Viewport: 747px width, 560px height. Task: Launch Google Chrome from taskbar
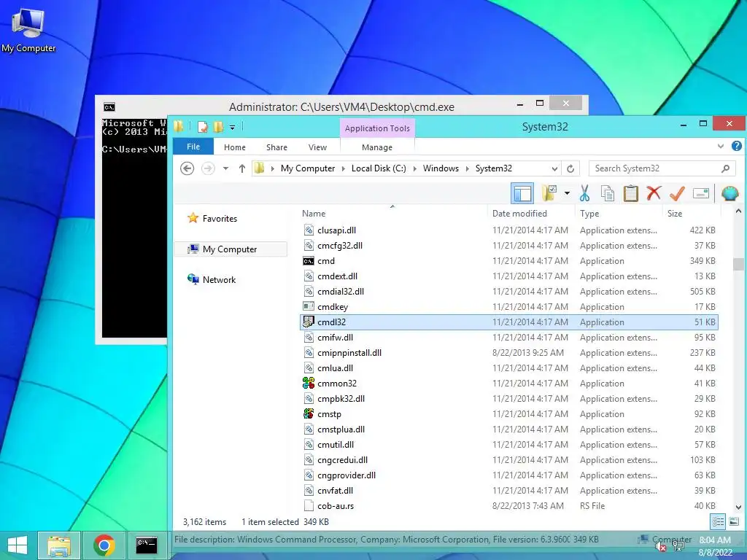(104, 545)
